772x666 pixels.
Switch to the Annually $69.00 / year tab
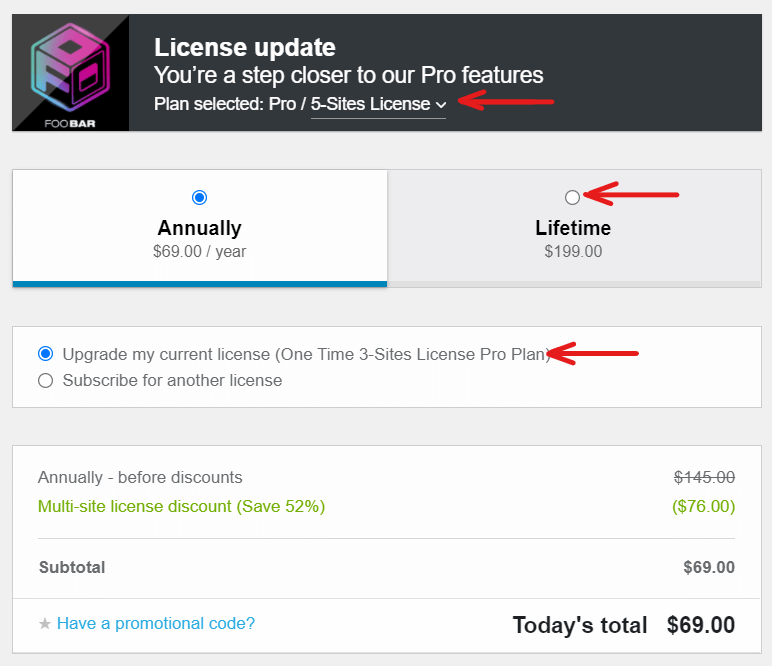[x=200, y=228]
